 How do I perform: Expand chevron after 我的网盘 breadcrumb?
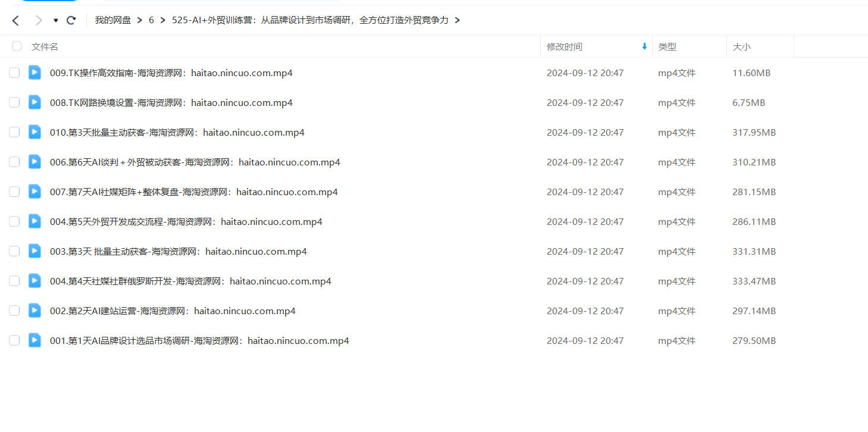click(x=139, y=20)
